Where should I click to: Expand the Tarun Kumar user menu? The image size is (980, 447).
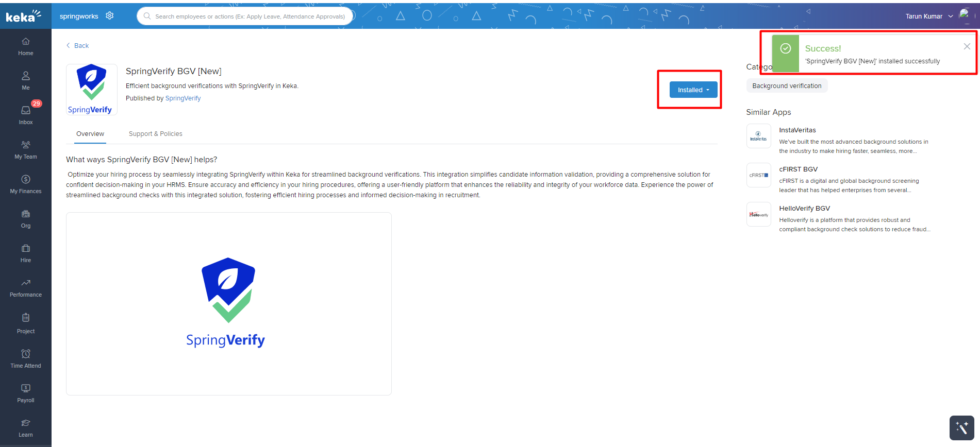click(929, 16)
